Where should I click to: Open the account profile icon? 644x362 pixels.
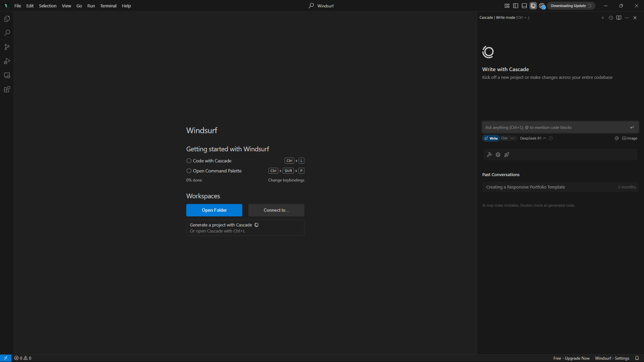click(x=542, y=6)
